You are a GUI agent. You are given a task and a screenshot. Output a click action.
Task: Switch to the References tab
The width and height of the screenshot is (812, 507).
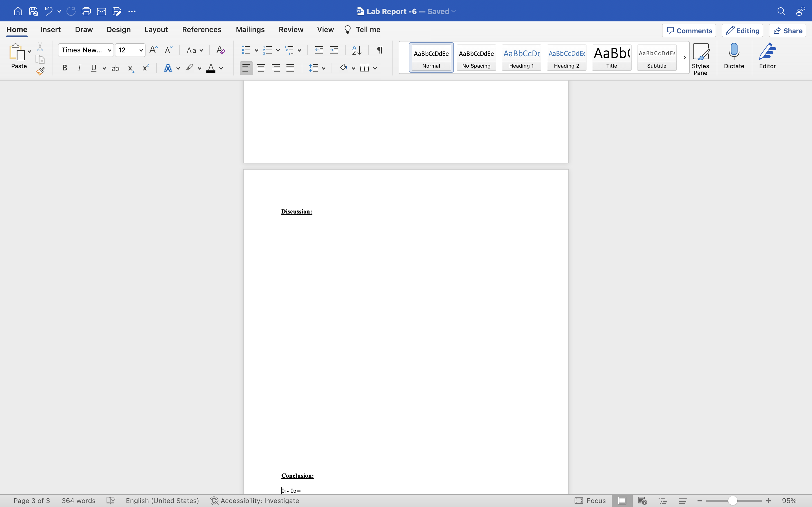click(x=201, y=30)
